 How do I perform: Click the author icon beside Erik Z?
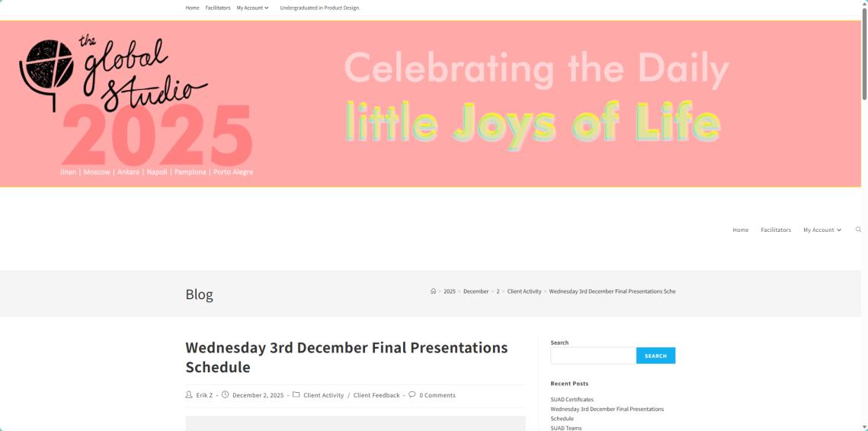pos(189,395)
